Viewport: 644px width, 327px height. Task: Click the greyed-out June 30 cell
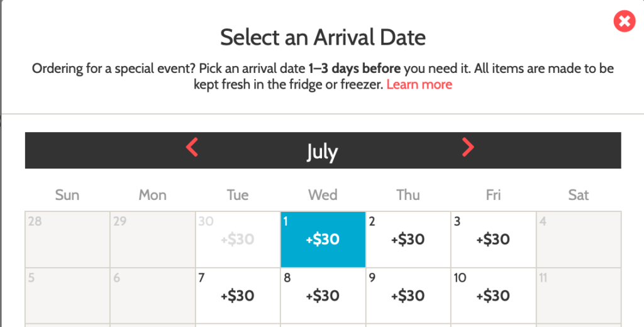[238, 240]
